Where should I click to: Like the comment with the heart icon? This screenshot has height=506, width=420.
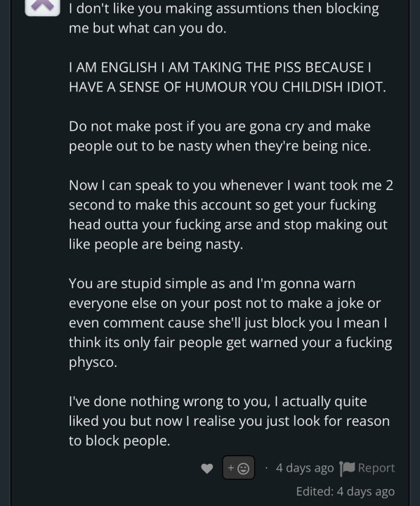[206, 468]
